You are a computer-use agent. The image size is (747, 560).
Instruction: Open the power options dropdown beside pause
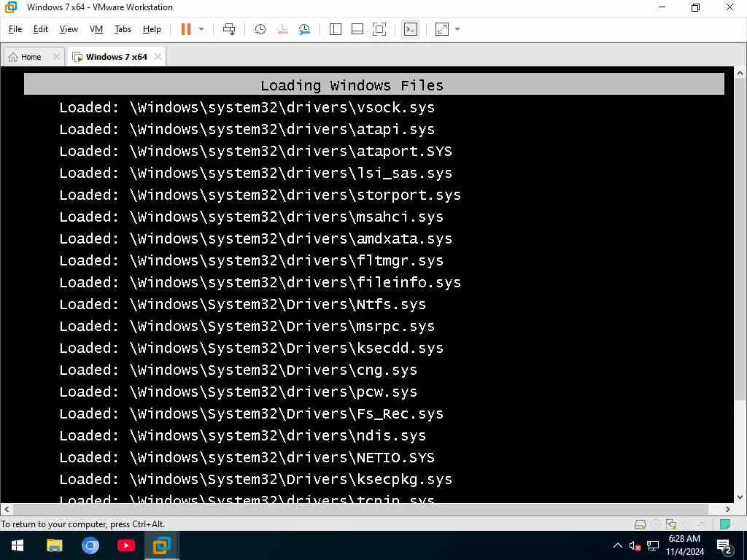[x=201, y=29]
